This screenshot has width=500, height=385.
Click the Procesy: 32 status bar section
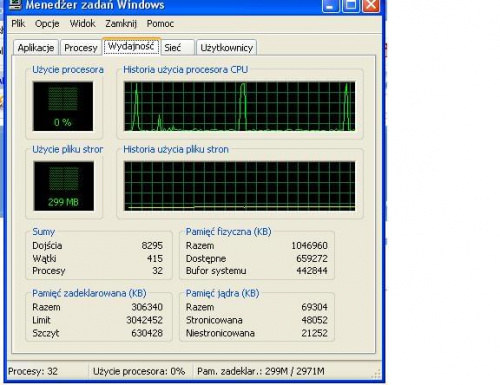click(x=47, y=371)
